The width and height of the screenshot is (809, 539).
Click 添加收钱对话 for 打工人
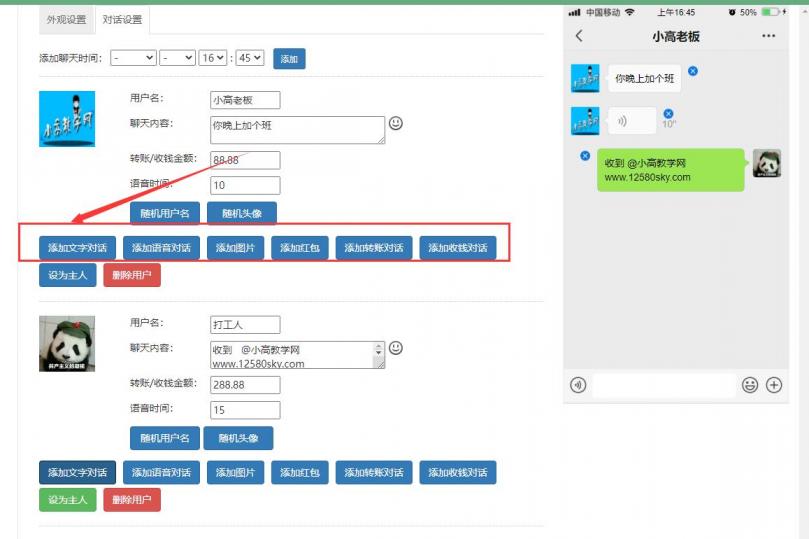click(458, 472)
